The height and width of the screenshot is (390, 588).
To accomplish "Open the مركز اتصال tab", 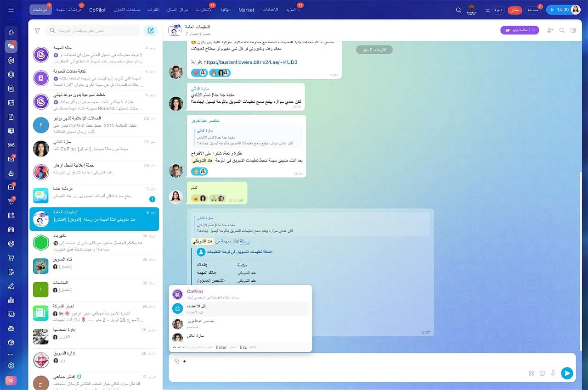I will click(x=178, y=10).
